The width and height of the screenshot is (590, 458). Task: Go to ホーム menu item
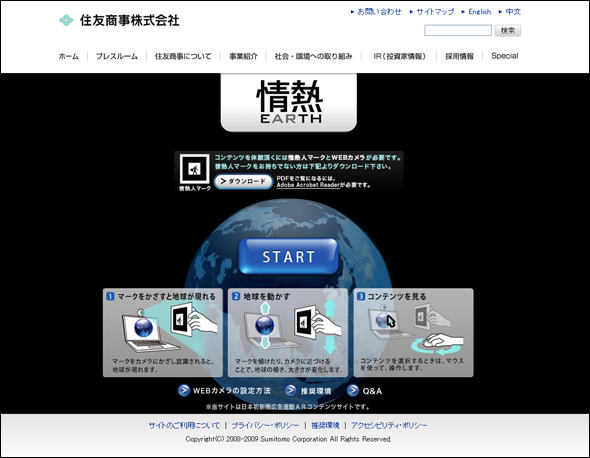click(x=68, y=56)
